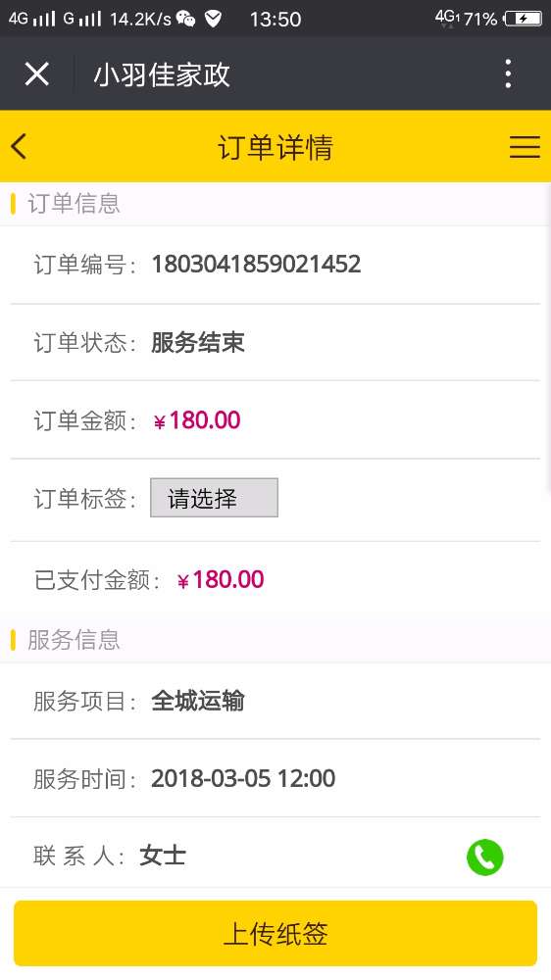Close the 小羽佳家政 web page

click(x=37, y=74)
